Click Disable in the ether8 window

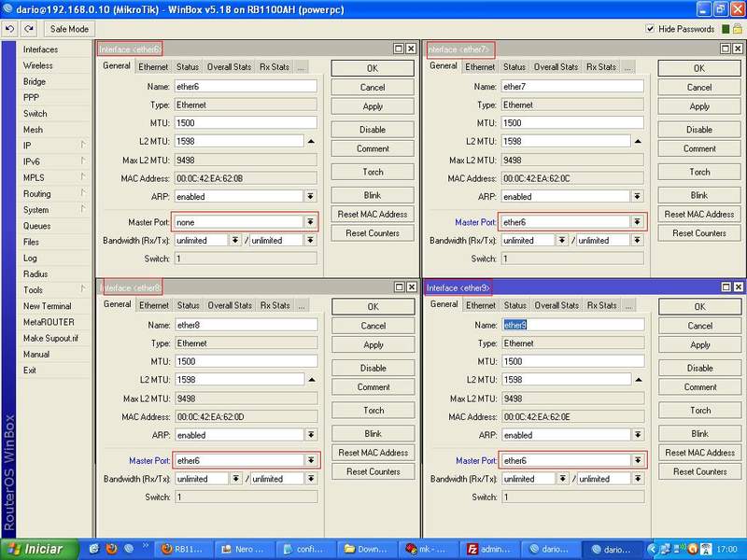click(373, 368)
